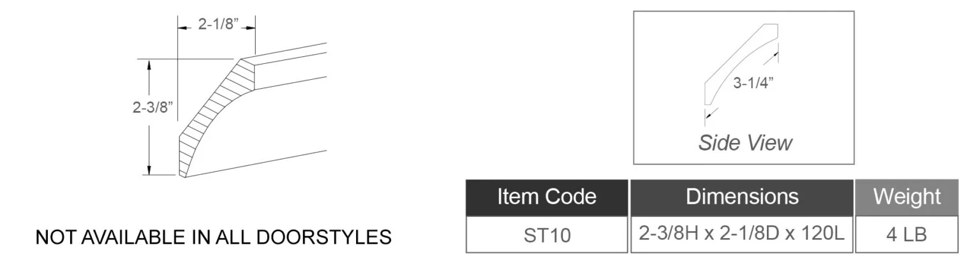Viewport: 980px width, 270px height.
Task: Click the Dimensions column header
Action: (742, 197)
